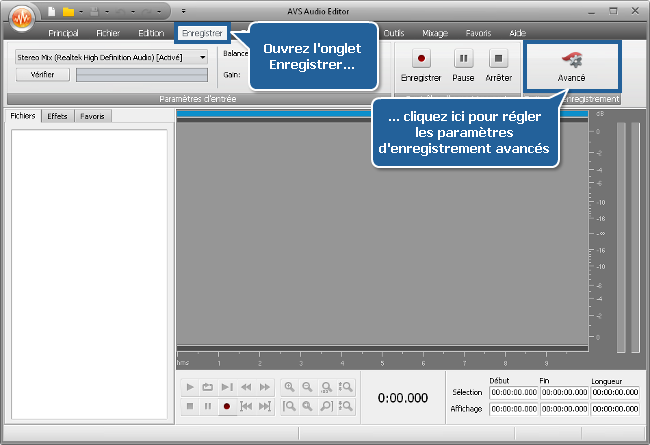Open the Favoris ribbon tab
The height and width of the screenshot is (445, 650).
[x=478, y=33]
